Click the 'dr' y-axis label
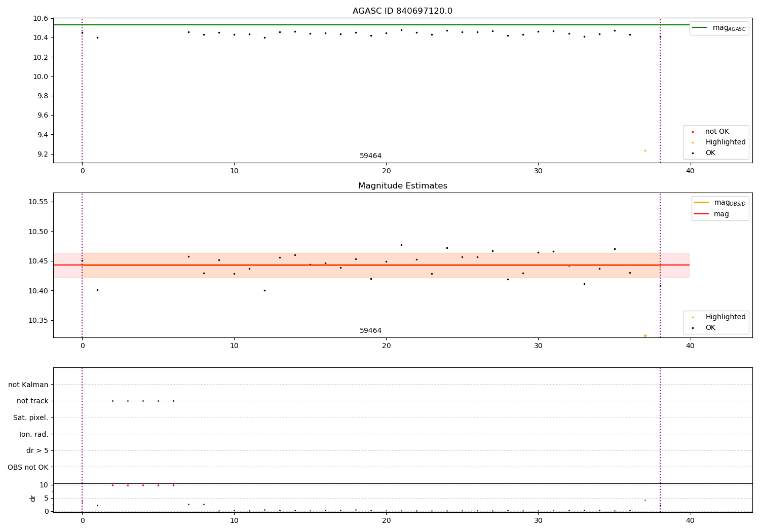This screenshot has height=532, width=760. click(33, 498)
